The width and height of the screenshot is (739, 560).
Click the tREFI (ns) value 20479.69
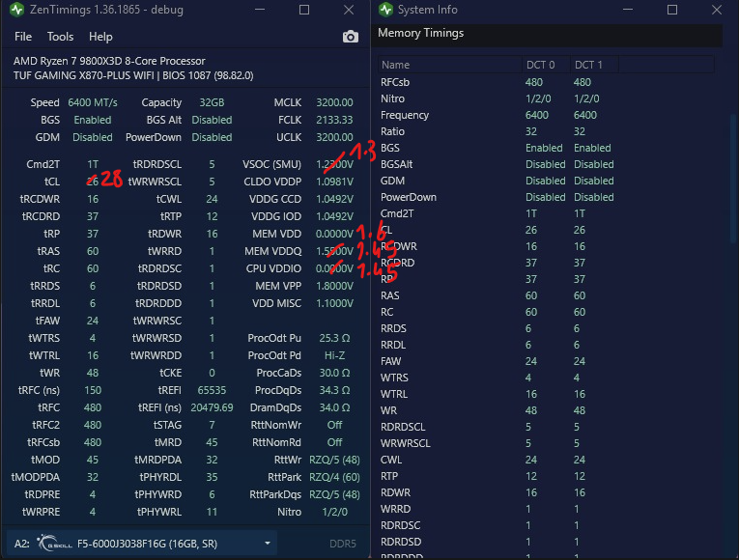[212, 407]
